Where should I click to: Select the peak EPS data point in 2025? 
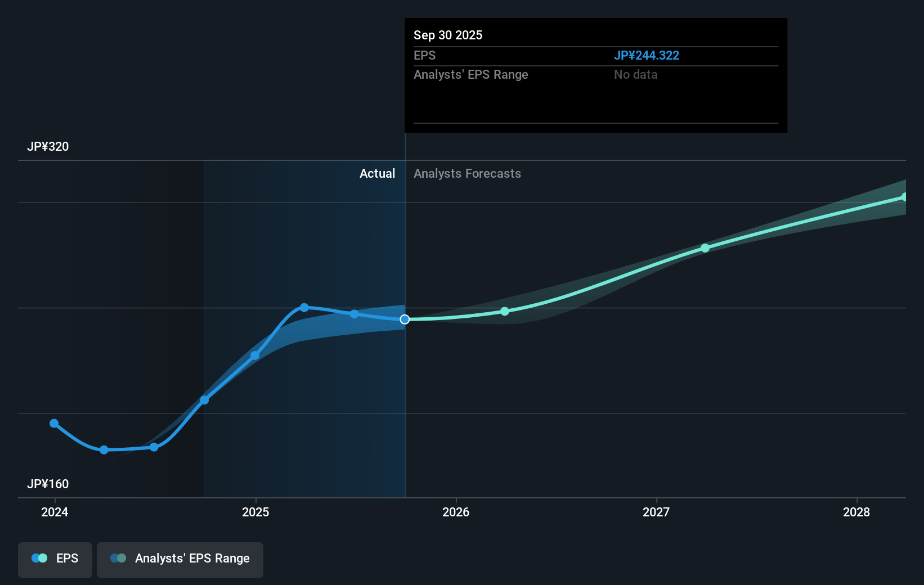304,307
